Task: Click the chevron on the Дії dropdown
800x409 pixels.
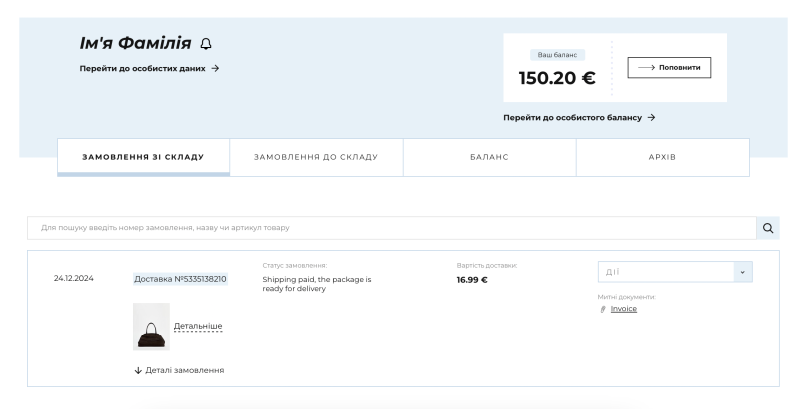Action: tap(741, 272)
